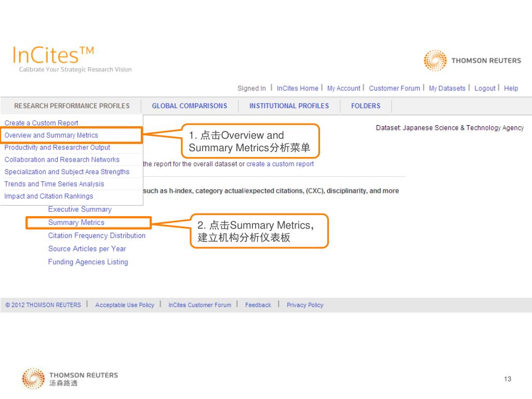
Task: Open Research Performance Profiles tab
Action: pyautogui.click(x=72, y=106)
